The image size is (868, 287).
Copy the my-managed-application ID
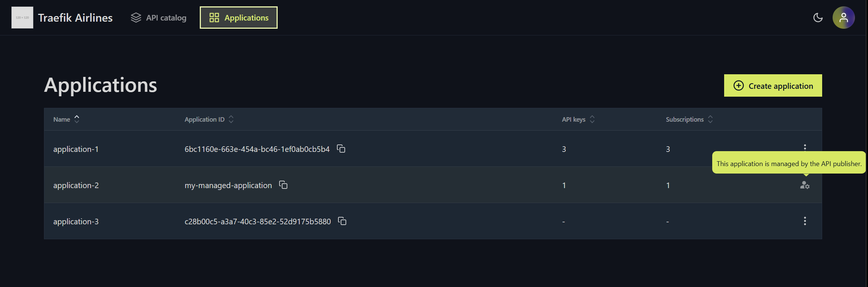[283, 185]
